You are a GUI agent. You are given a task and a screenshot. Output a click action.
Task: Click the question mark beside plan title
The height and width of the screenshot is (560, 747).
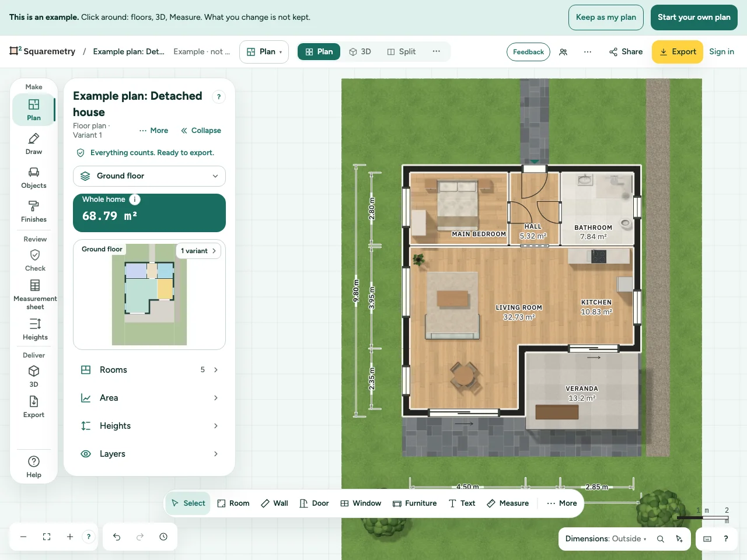click(219, 97)
